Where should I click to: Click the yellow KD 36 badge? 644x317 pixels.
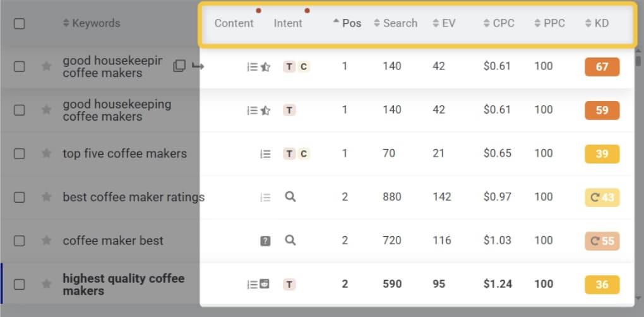pyautogui.click(x=602, y=285)
